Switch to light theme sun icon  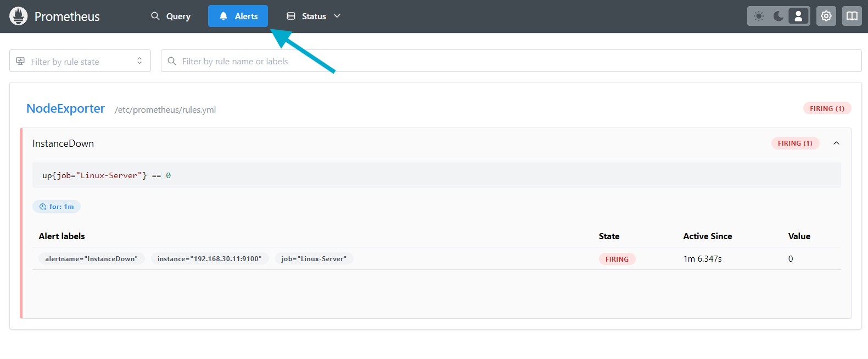759,16
